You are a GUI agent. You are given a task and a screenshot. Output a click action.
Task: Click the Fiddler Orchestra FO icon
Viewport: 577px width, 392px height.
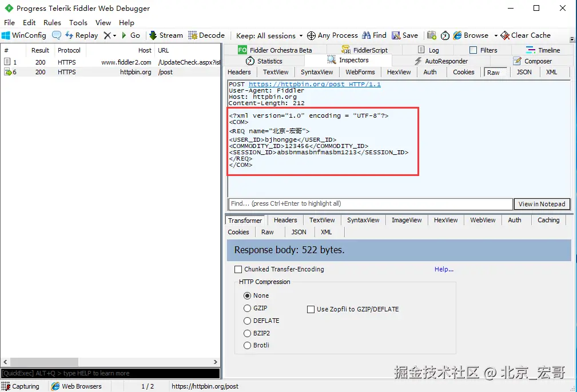[242, 50]
